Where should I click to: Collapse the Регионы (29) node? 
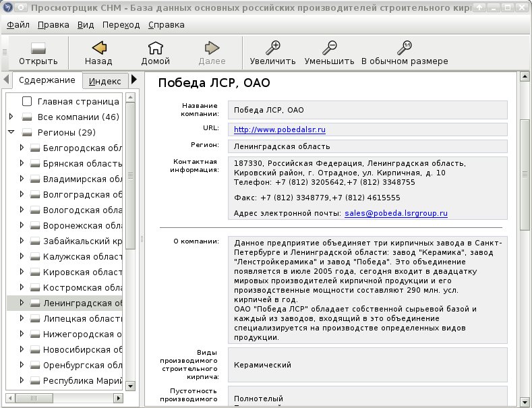tap(11, 132)
